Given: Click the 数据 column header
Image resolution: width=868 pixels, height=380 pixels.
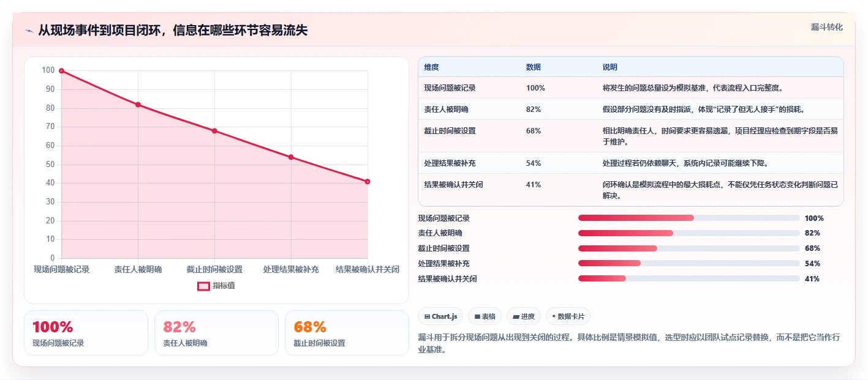Looking at the screenshot, I should [x=533, y=67].
